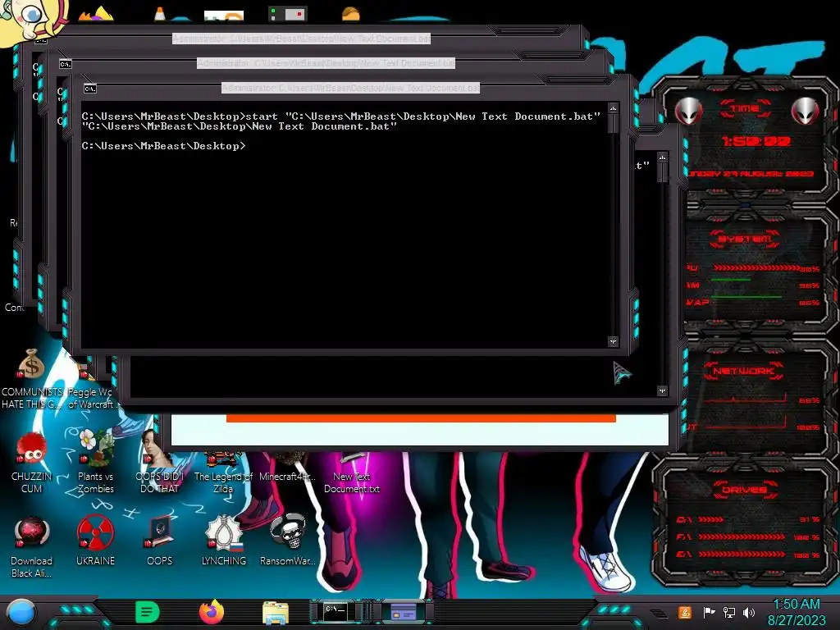Click the E:\ drive usage bar

pyautogui.click(x=742, y=554)
